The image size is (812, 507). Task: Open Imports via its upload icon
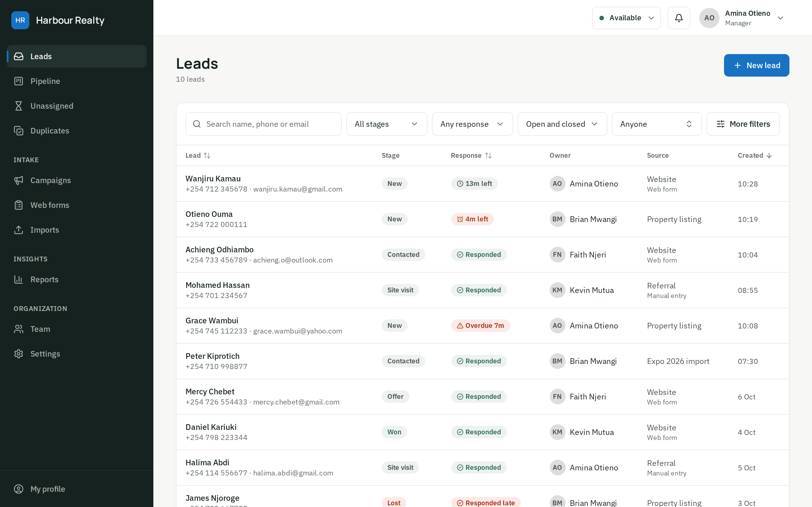(x=18, y=230)
